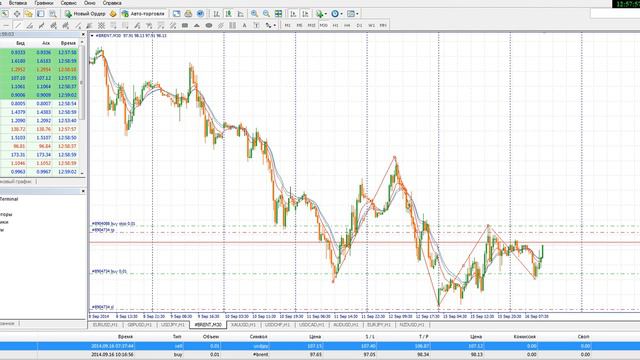Open the Вставка menu
Screen dimensions: 640x360
pyautogui.click(x=18, y=3)
